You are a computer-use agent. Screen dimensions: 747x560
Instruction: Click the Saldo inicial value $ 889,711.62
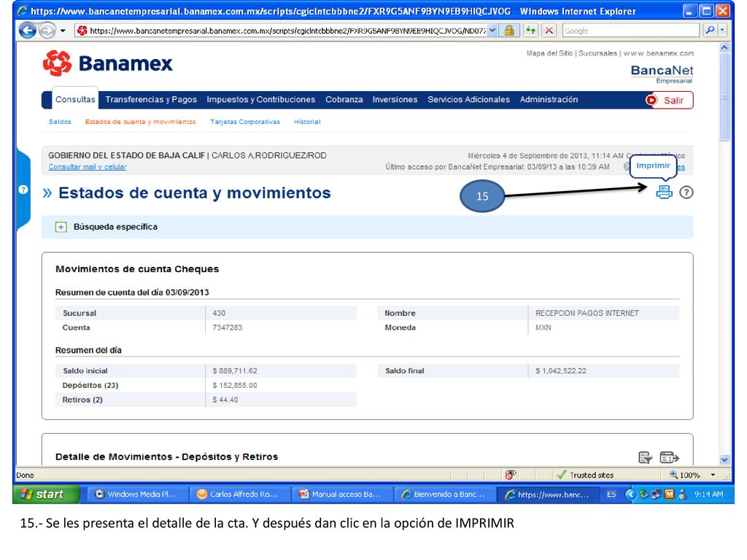click(234, 371)
